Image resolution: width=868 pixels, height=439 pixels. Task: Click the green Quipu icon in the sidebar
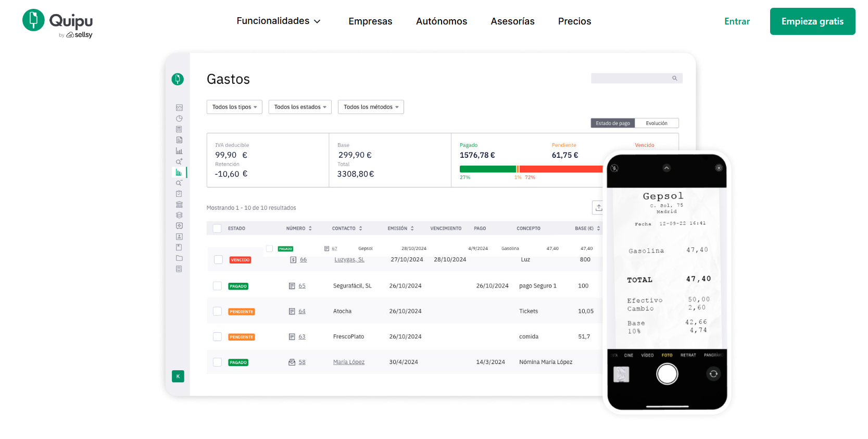coord(178,79)
